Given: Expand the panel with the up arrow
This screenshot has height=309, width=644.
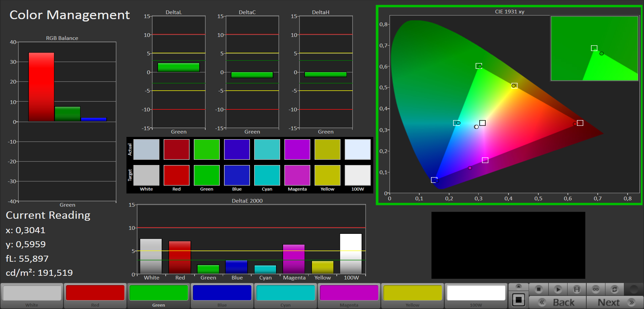Looking at the screenshot, I should [x=519, y=287].
